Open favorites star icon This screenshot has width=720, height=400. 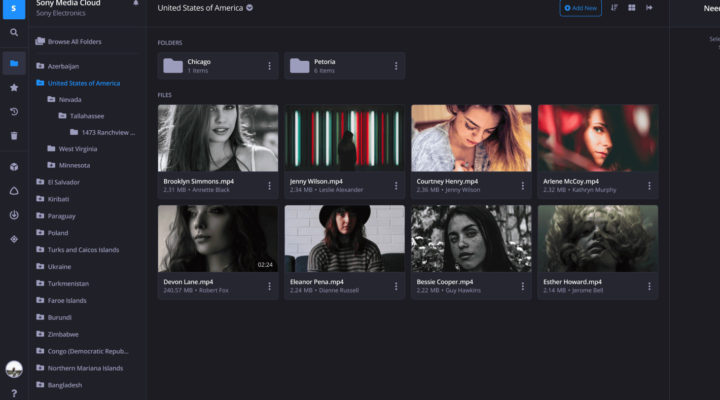coord(14,87)
